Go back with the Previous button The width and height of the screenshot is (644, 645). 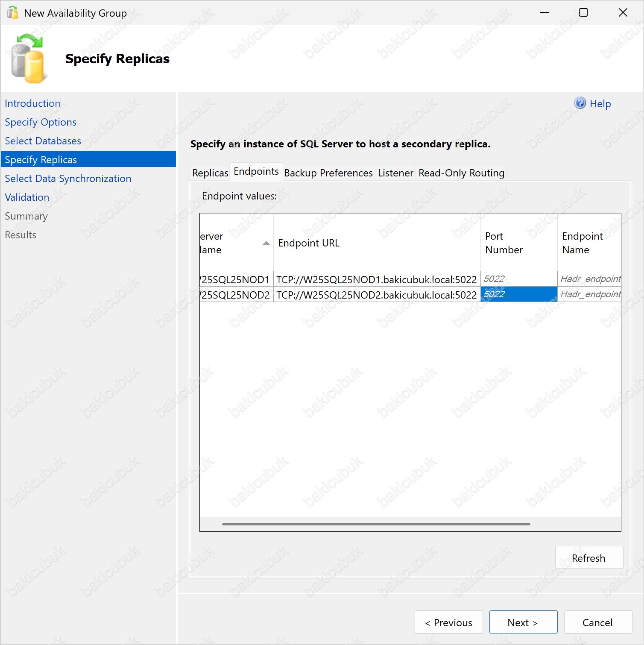448,622
